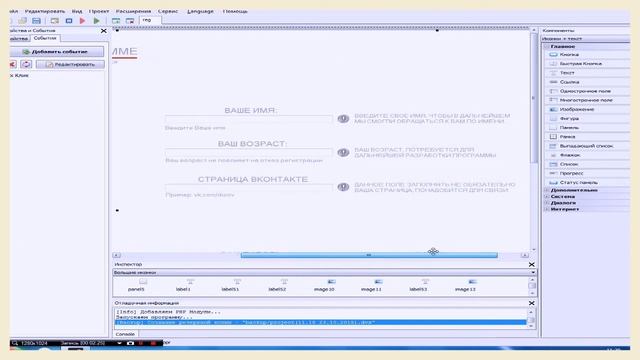The image size is (640, 360).
Task: Click the СТРАНИЦА ВКОНТАКТЕ input field
Action: pos(249,187)
